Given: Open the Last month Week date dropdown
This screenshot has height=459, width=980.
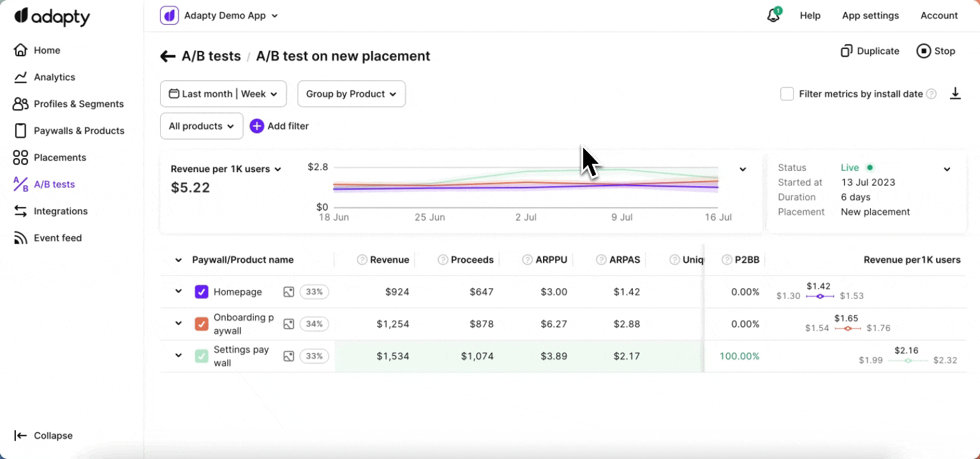Looking at the screenshot, I should (x=223, y=94).
